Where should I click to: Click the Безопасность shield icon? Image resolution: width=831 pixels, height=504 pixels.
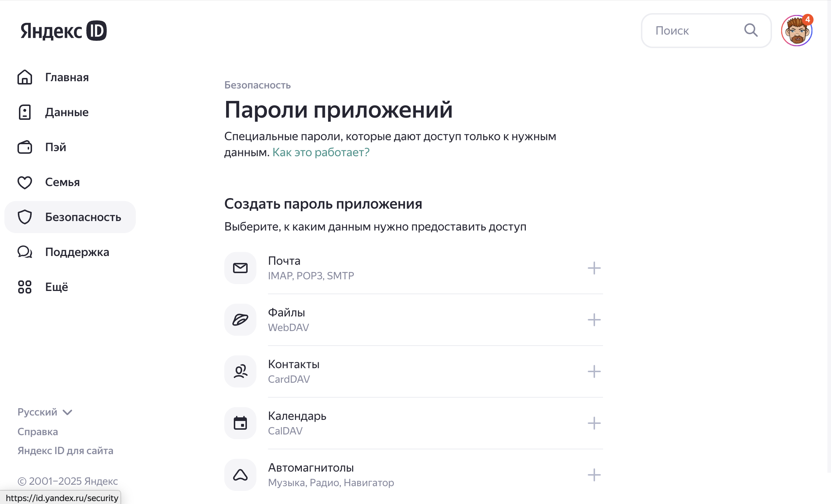tap(24, 217)
